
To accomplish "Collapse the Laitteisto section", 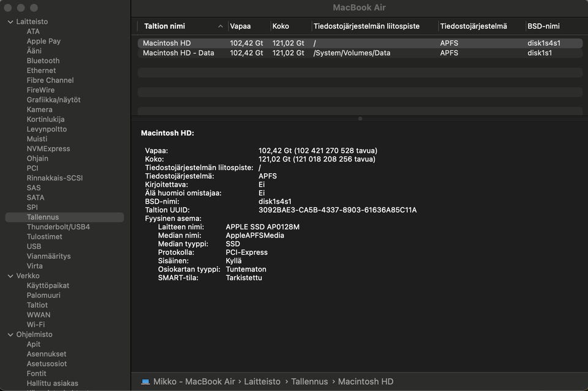I will tap(10, 22).
